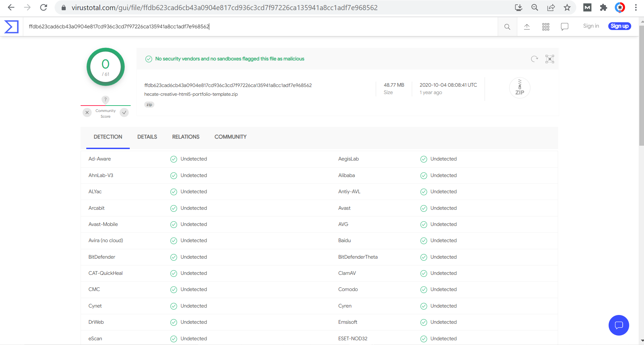Screen dimensions: 644x345
Task: Click the site lock icon in address bar
Action: tap(63, 7)
